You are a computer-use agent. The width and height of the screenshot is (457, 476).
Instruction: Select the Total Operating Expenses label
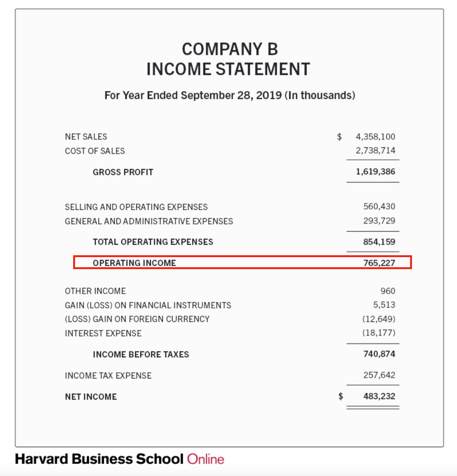[x=153, y=242]
